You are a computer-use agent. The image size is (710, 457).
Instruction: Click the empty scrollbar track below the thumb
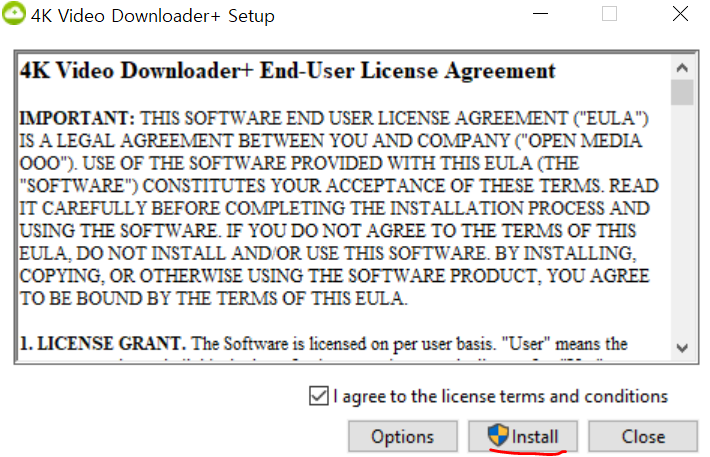[682, 221]
